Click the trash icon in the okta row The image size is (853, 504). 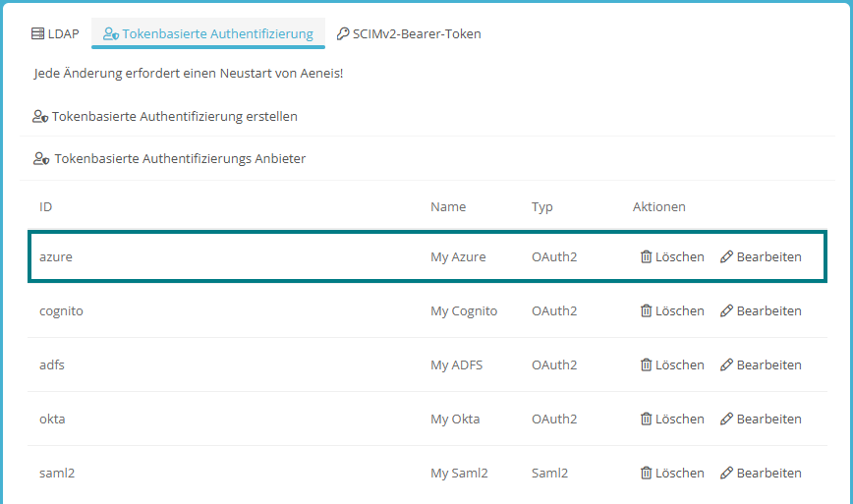(646, 420)
